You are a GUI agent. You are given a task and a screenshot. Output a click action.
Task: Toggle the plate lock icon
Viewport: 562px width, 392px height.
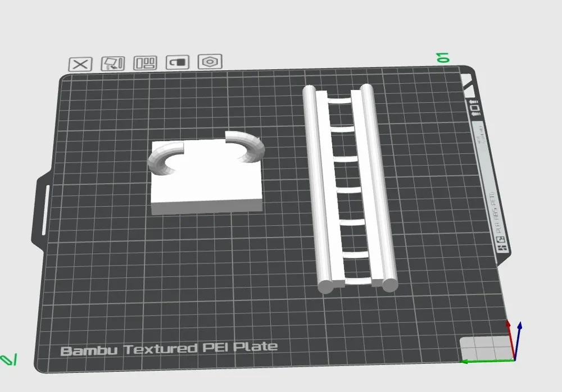(x=178, y=62)
